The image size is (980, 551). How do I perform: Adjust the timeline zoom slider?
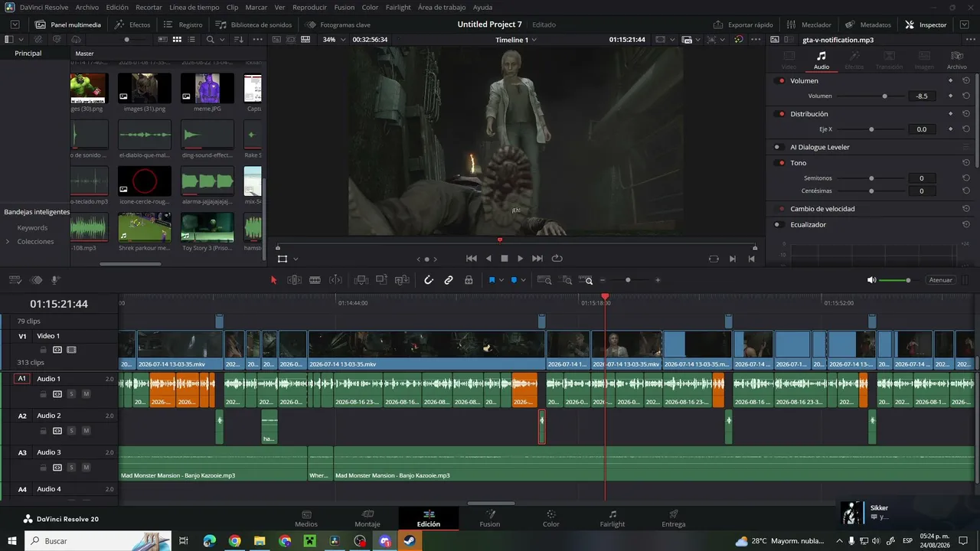pyautogui.click(x=629, y=280)
